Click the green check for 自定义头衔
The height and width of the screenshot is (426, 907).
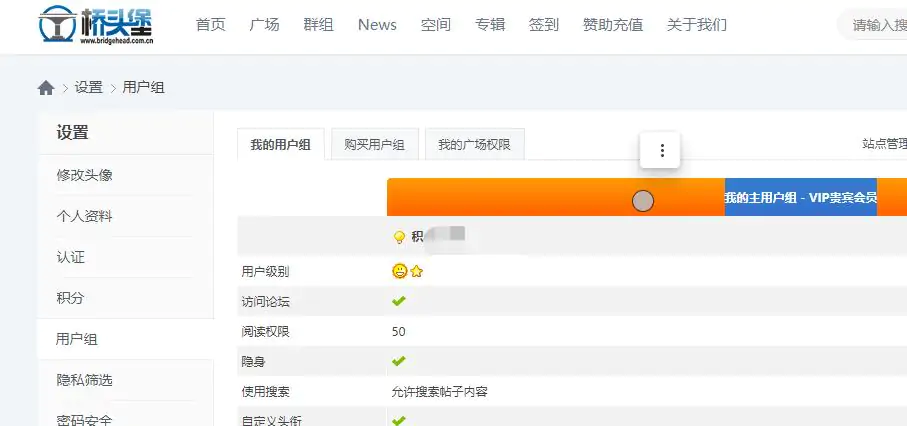(399, 421)
